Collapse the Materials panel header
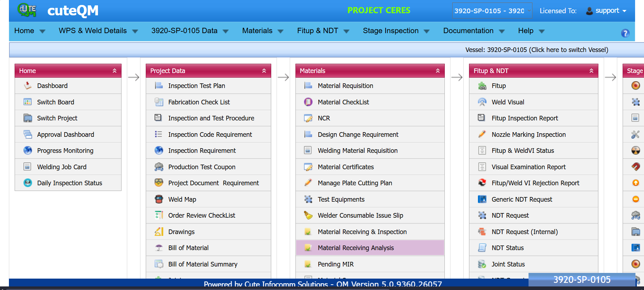The width and height of the screenshot is (644, 290). pos(438,71)
